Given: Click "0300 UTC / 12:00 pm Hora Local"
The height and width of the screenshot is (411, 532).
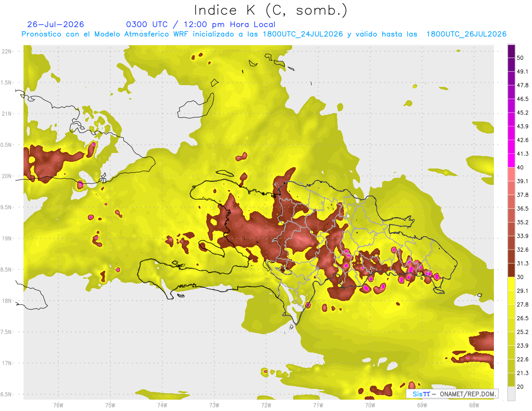Looking at the screenshot, I should point(200,24).
